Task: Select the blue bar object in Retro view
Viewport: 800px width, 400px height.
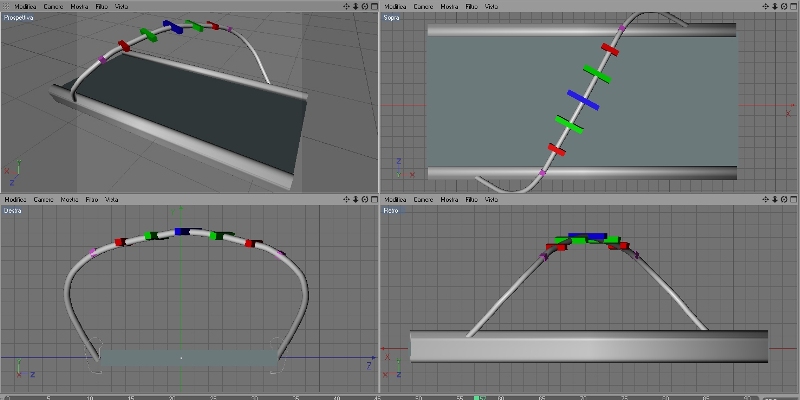Action: 587,236
